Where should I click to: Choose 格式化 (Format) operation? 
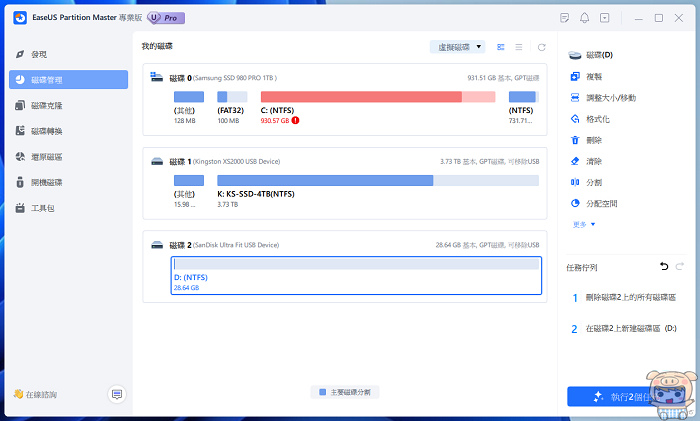[x=590, y=119]
